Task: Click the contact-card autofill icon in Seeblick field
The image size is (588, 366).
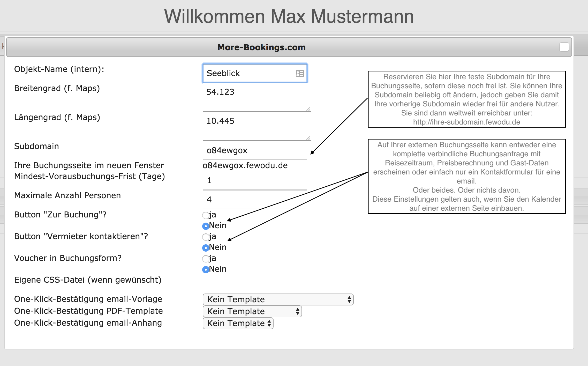Action: pyautogui.click(x=300, y=74)
